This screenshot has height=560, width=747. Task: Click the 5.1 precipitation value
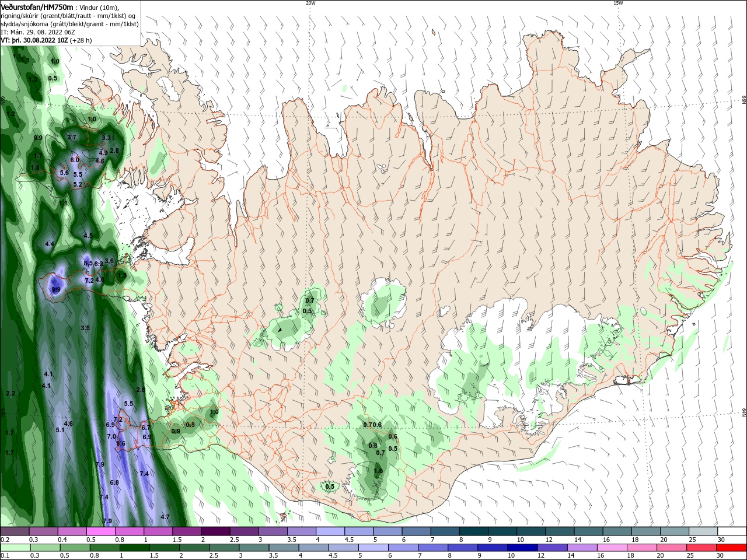point(60,430)
